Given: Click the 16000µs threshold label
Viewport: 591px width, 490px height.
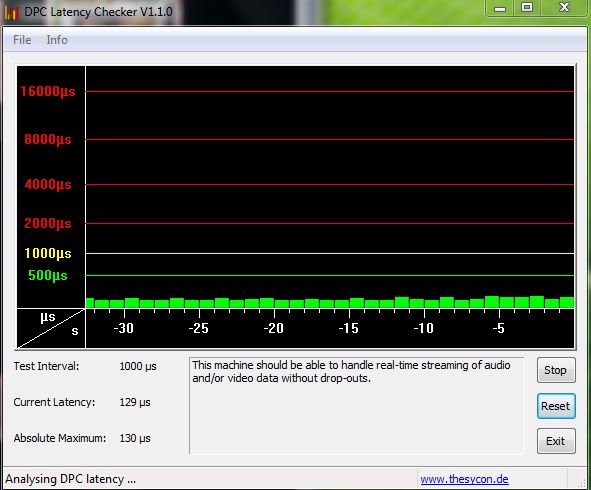Looking at the screenshot, I should 48,91.
